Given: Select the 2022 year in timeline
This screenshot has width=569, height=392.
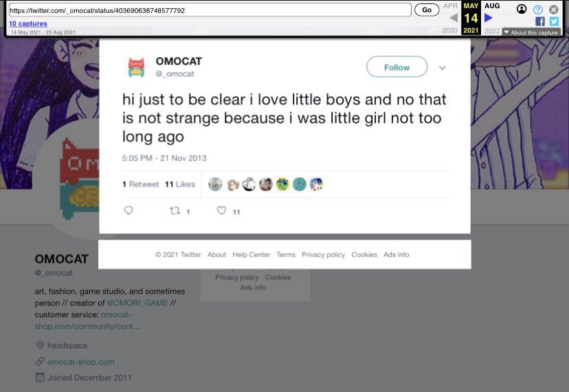Looking at the screenshot, I should point(492,31).
